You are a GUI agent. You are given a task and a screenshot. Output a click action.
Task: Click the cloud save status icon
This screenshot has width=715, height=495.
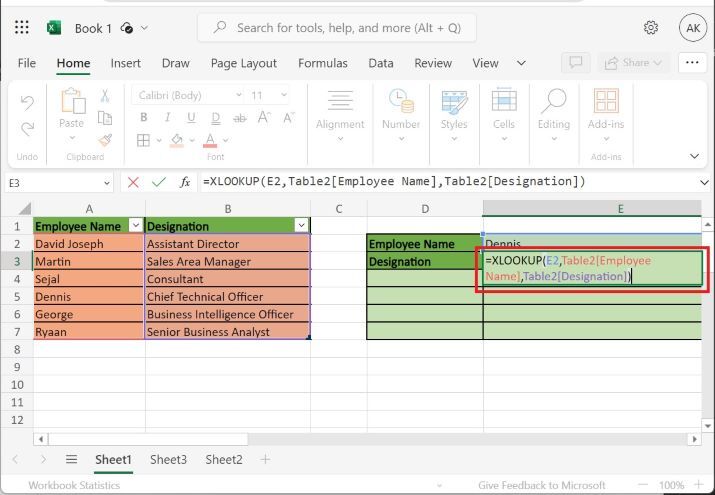[x=127, y=28]
